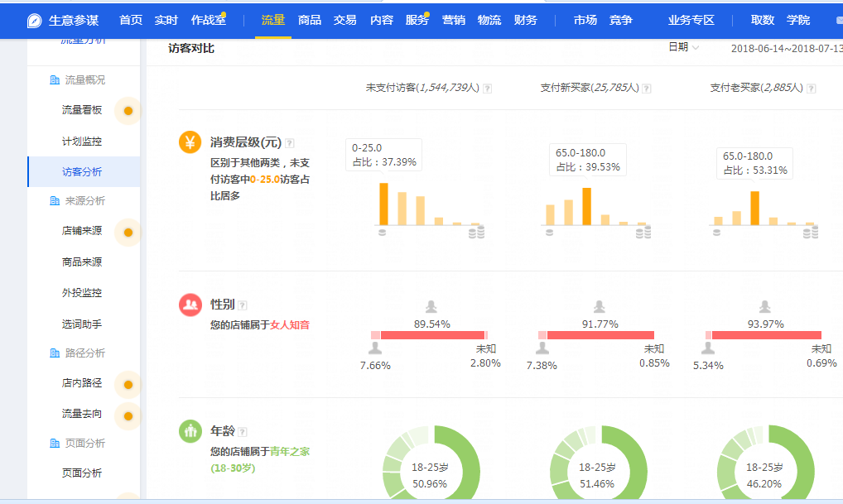Open the 交易 top menu tab

(345, 20)
